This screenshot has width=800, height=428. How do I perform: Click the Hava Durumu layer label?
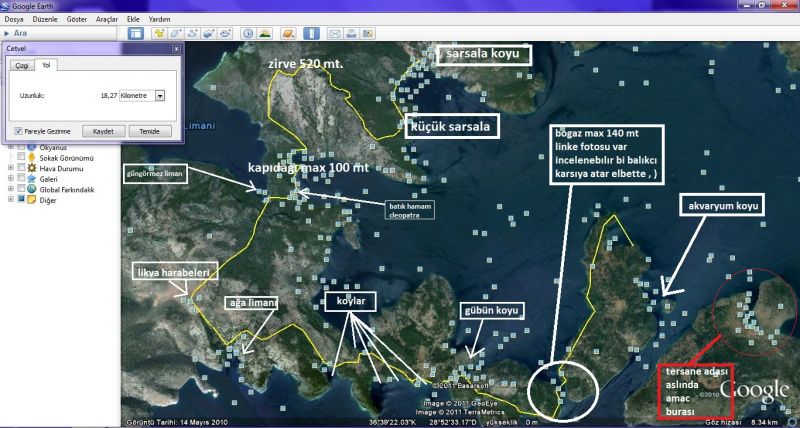point(61,168)
